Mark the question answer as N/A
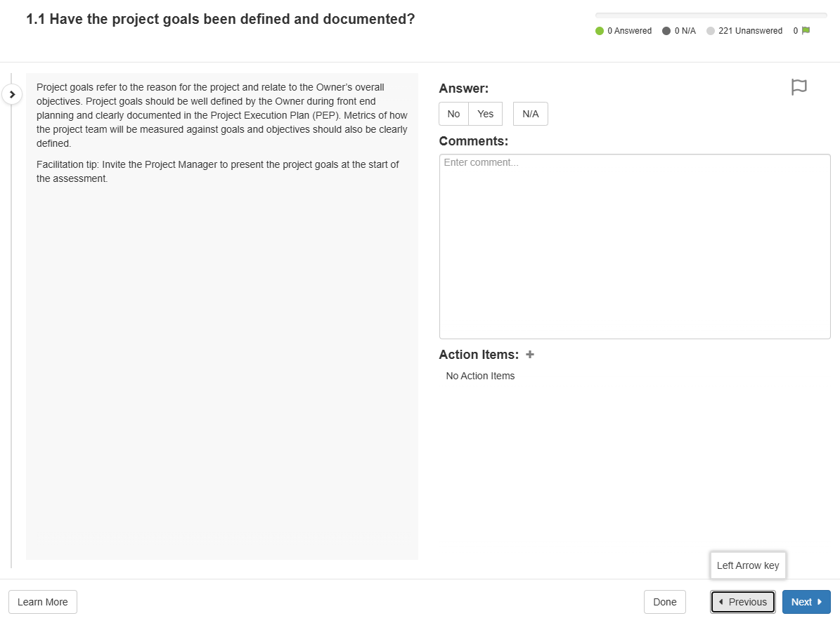840x623 pixels. 531,114
